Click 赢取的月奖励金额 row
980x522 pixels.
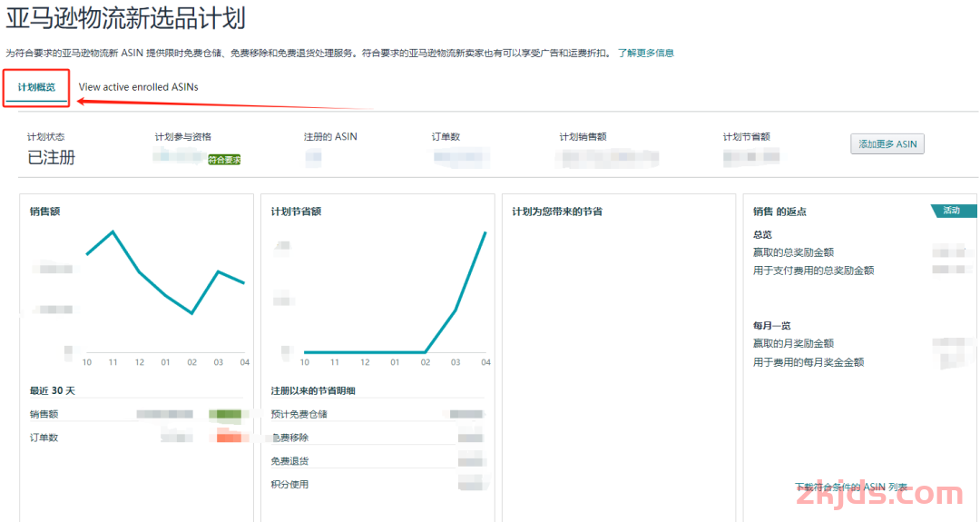click(862, 343)
